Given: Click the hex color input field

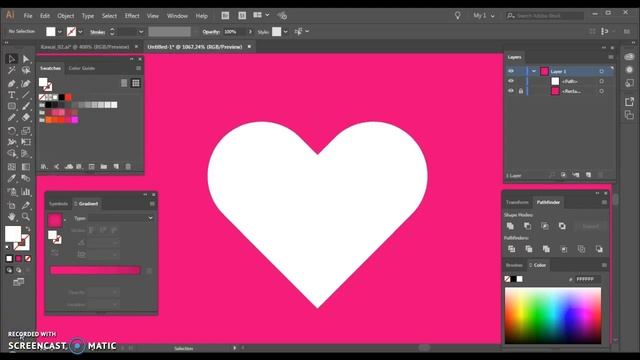Looking at the screenshot, I should coord(588,279).
